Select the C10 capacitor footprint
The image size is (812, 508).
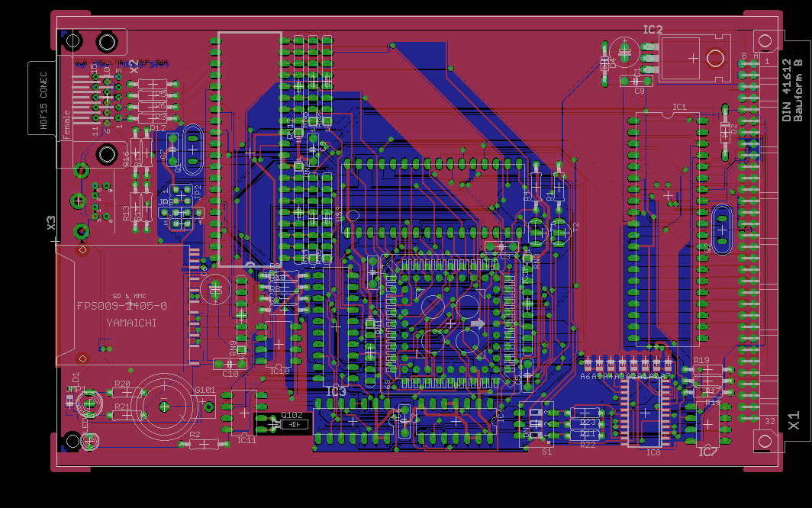point(232,365)
